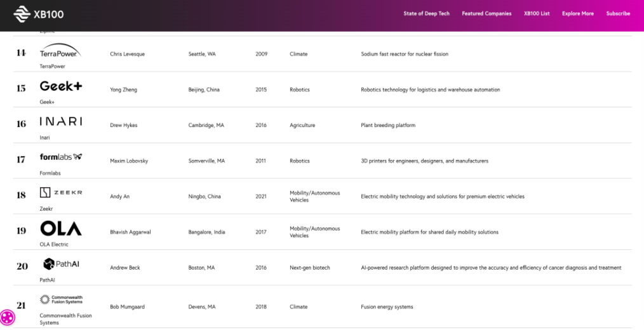
Task: Go to Featured Companies page
Action: click(486, 13)
